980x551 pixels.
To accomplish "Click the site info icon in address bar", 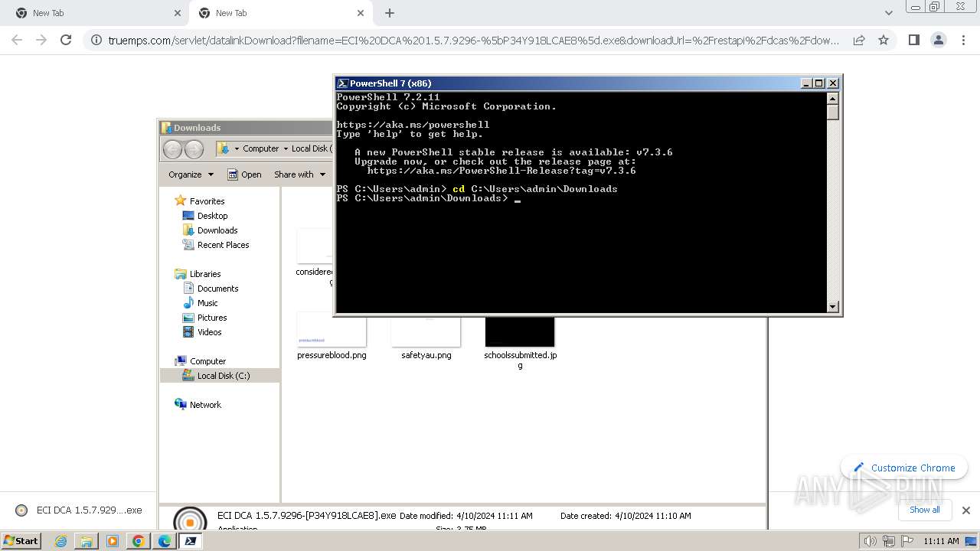I will pos(96,40).
